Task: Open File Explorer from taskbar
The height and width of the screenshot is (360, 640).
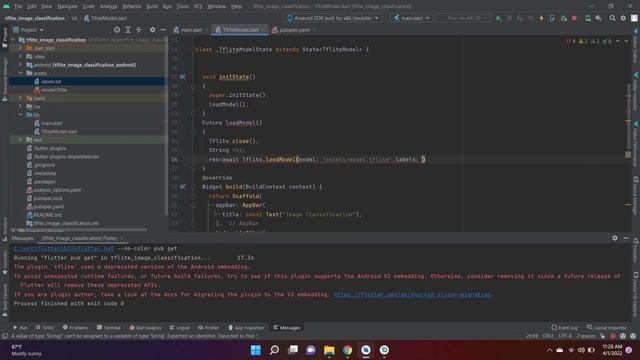Action: tap(329, 350)
